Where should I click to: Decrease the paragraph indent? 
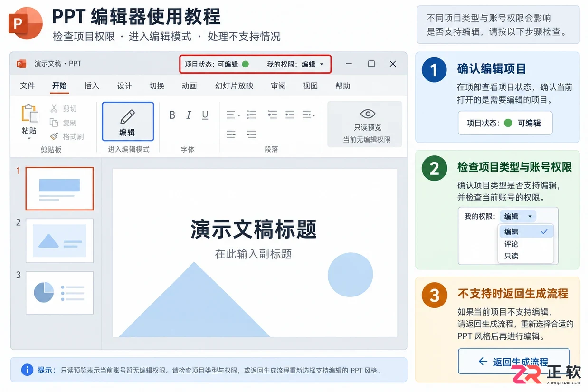pos(273,115)
